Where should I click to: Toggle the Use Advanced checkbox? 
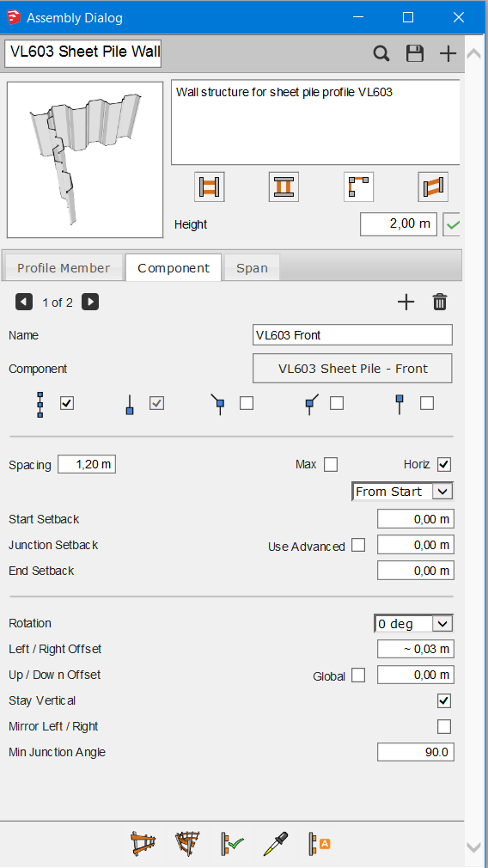(358, 545)
